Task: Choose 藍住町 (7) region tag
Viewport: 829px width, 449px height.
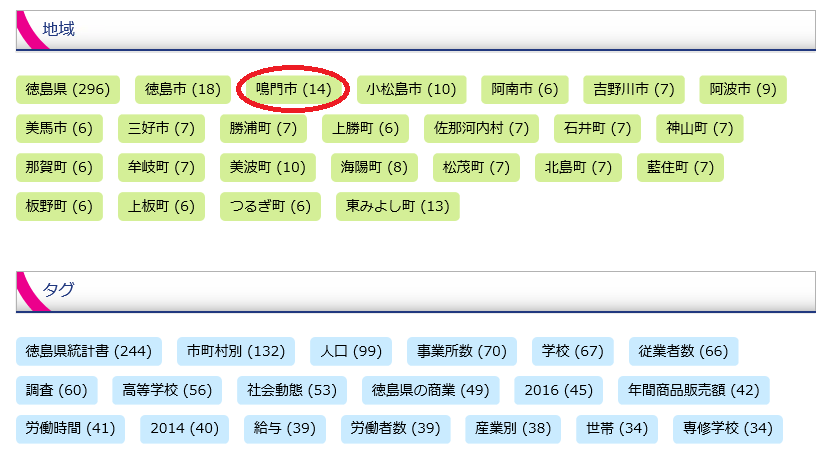Action: (680, 168)
